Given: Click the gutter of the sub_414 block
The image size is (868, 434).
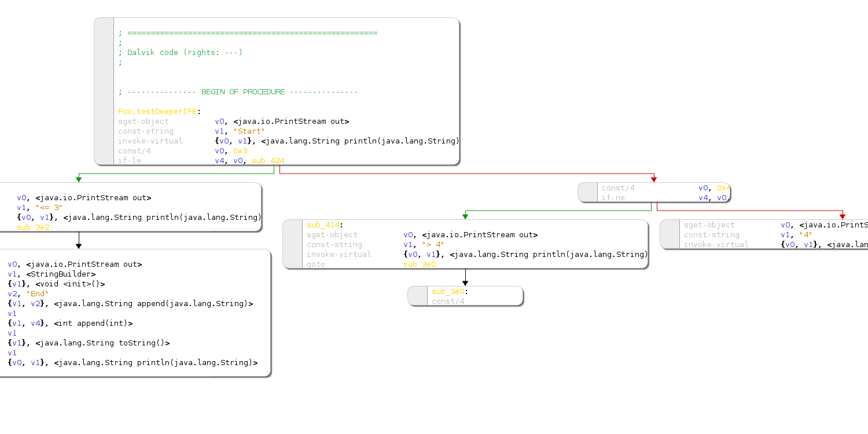Looking at the screenshot, I should (x=293, y=244).
